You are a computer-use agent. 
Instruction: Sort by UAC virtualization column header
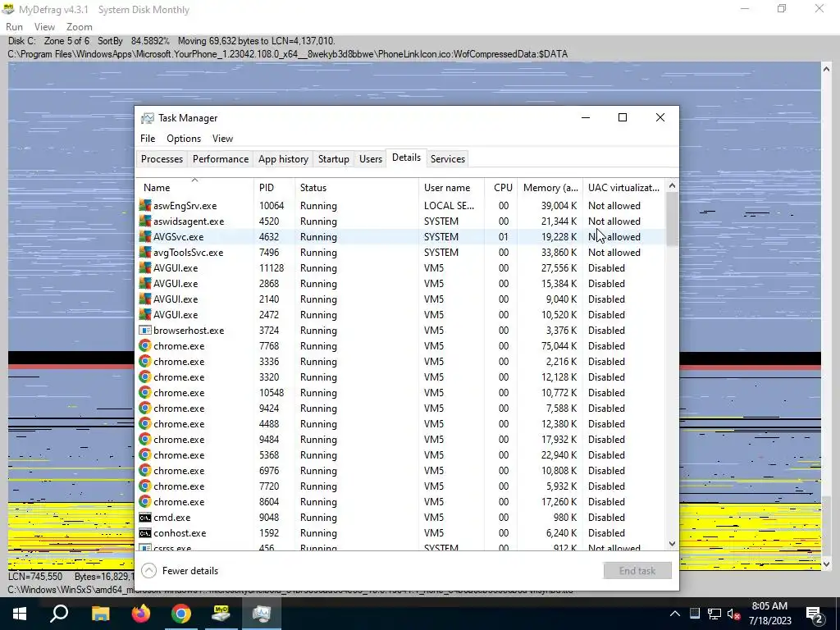624,188
